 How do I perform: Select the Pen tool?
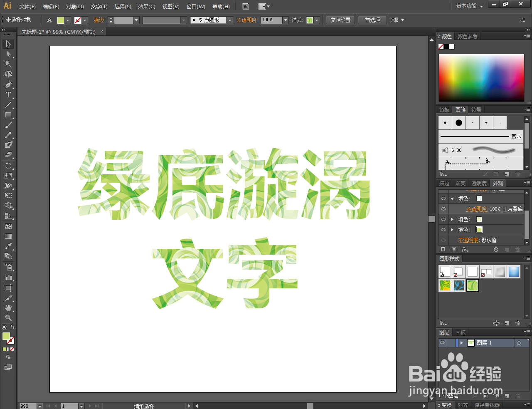click(x=8, y=85)
